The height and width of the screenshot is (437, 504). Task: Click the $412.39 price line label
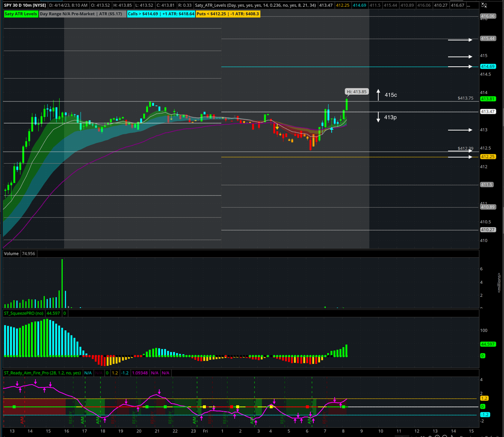tap(465, 149)
